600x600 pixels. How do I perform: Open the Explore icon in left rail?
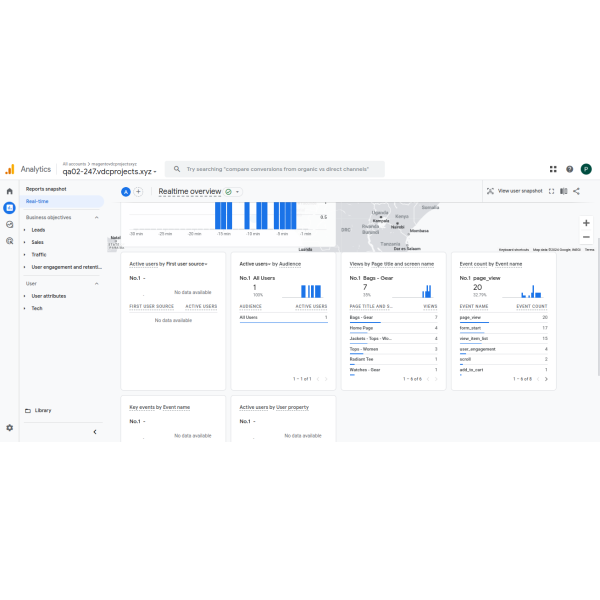click(x=10, y=224)
